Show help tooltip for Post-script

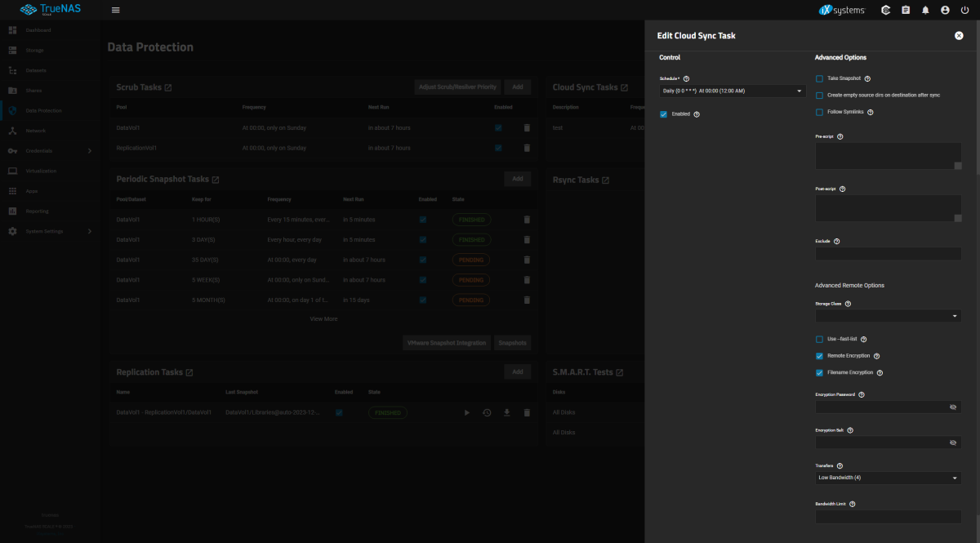pyautogui.click(x=842, y=189)
